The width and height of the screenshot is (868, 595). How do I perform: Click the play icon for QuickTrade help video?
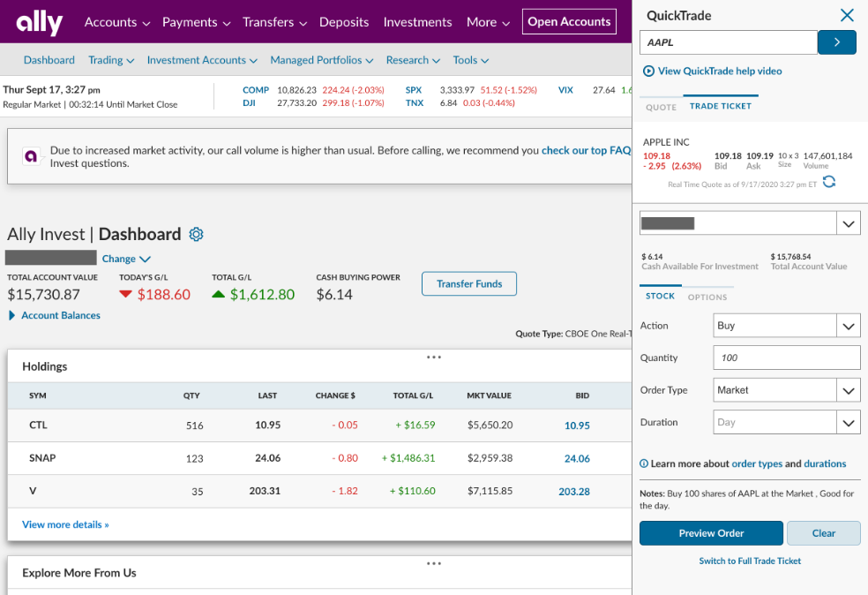[x=648, y=71]
